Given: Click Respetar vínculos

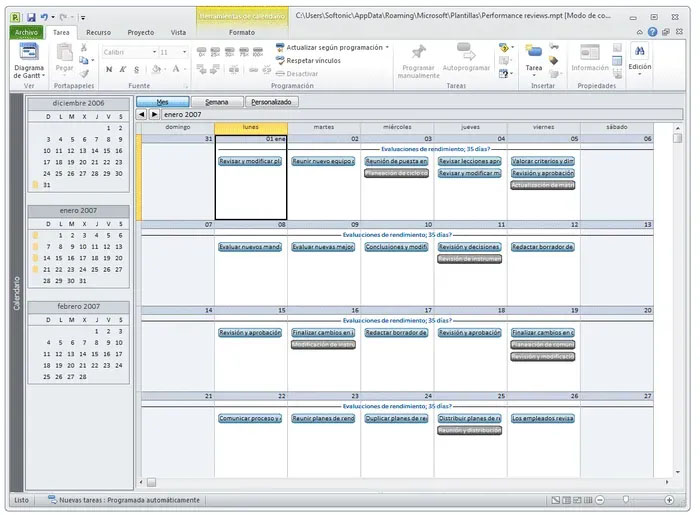Looking at the screenshot, I should pyautogui.click(x=308, y=61).
